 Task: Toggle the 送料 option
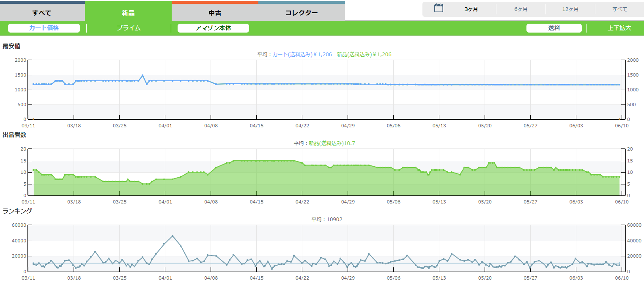click(x=554, y=28)
